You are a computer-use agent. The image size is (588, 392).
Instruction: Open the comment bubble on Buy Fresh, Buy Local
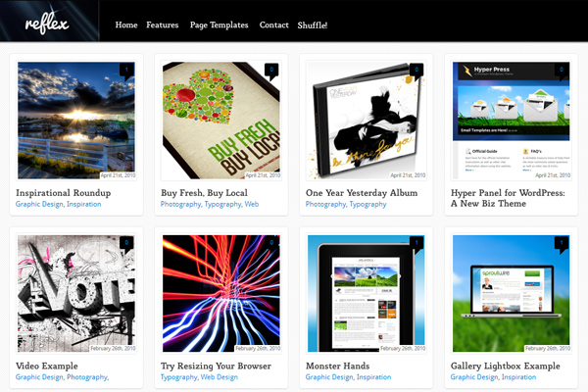point(271,72)
